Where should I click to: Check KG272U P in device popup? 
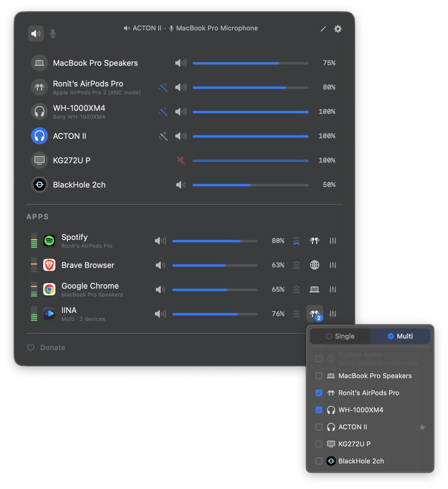319,444
